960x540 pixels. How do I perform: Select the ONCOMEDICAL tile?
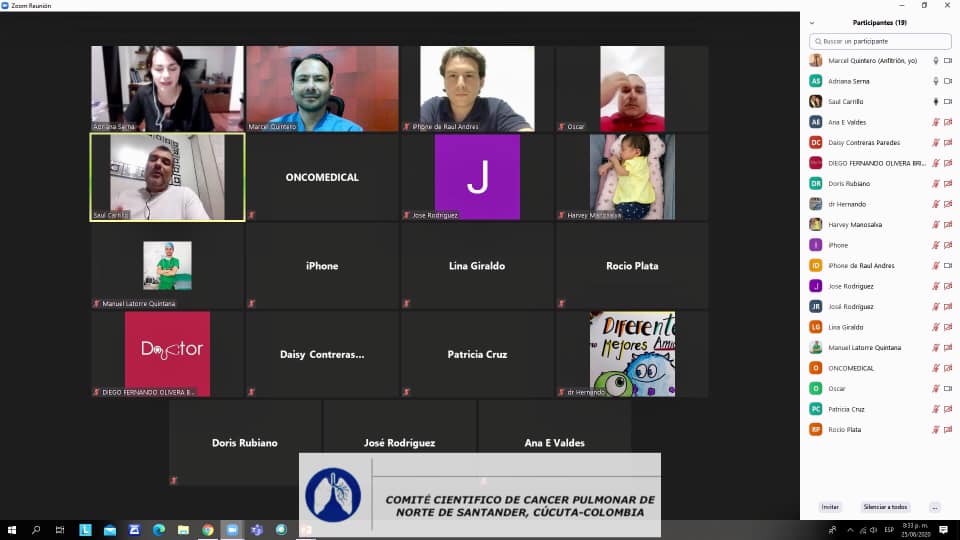coord(322,178)
